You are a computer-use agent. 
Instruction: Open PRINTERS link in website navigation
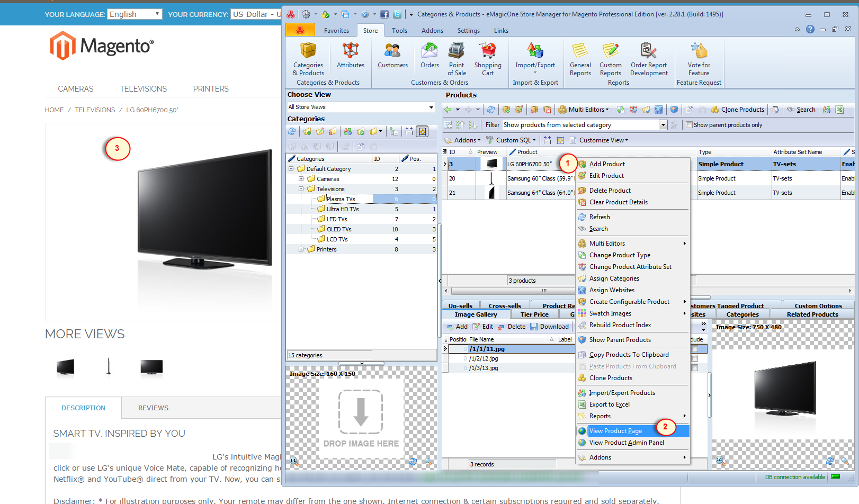(x=211, y=89)
